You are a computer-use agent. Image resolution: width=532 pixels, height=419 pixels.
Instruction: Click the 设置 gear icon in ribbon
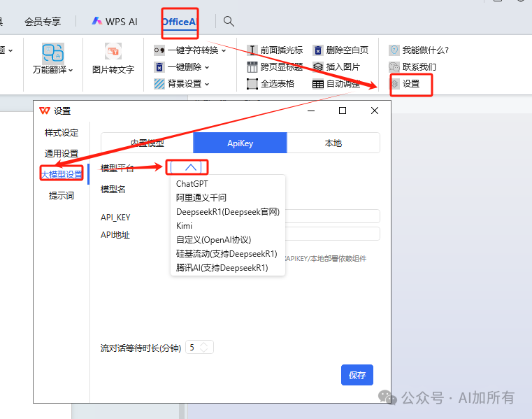[x=395, y=83]
